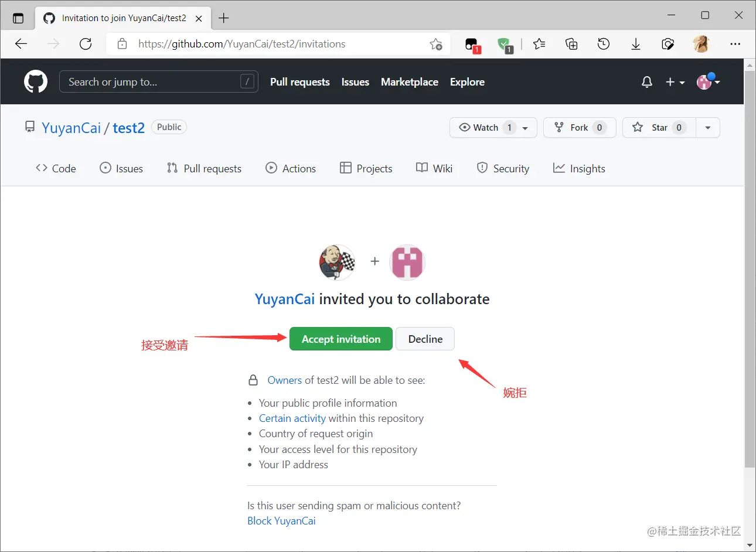Close the Invitation to join tab
This screenshot has width=756, height=552.
pos(199,18)
